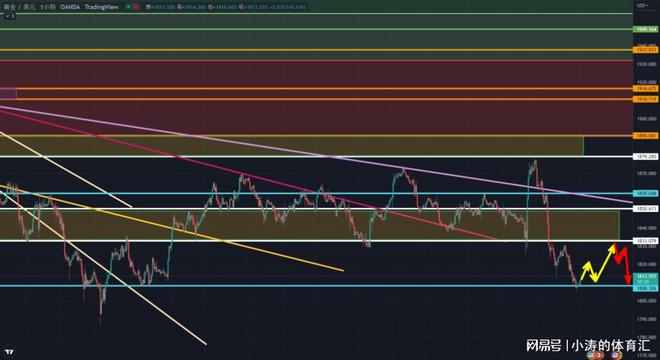The image size is (660, 360).
Task: Select the orange 1937.913 price label
Action: pos(645,50)
